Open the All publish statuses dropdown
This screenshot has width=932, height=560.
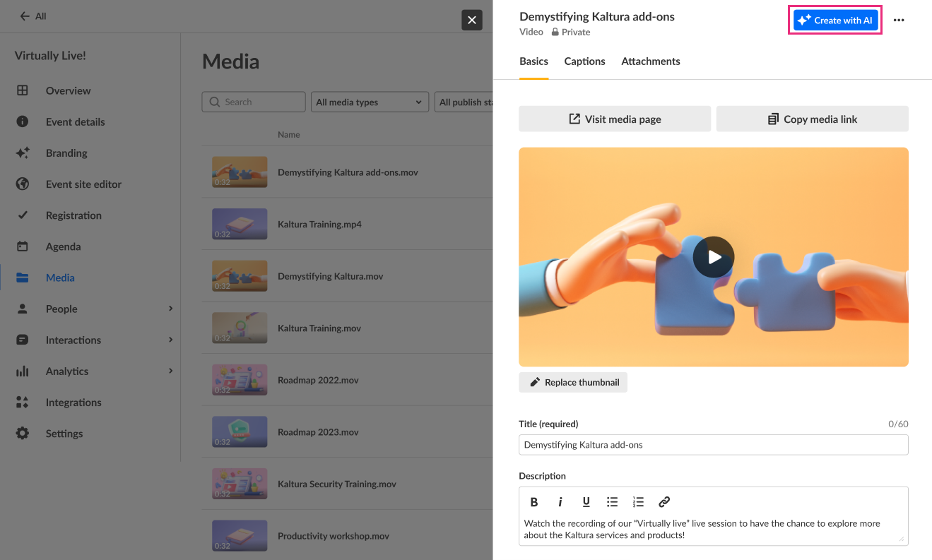coord(464,102)
